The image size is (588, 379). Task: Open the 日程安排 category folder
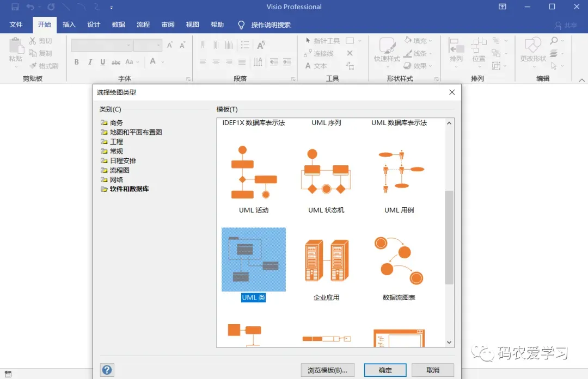pos(118,160)
